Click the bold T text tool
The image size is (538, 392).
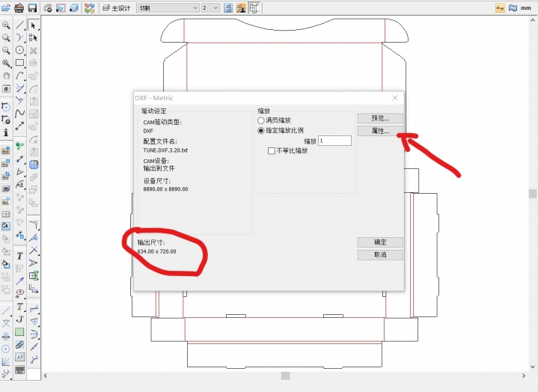point(20,256)
